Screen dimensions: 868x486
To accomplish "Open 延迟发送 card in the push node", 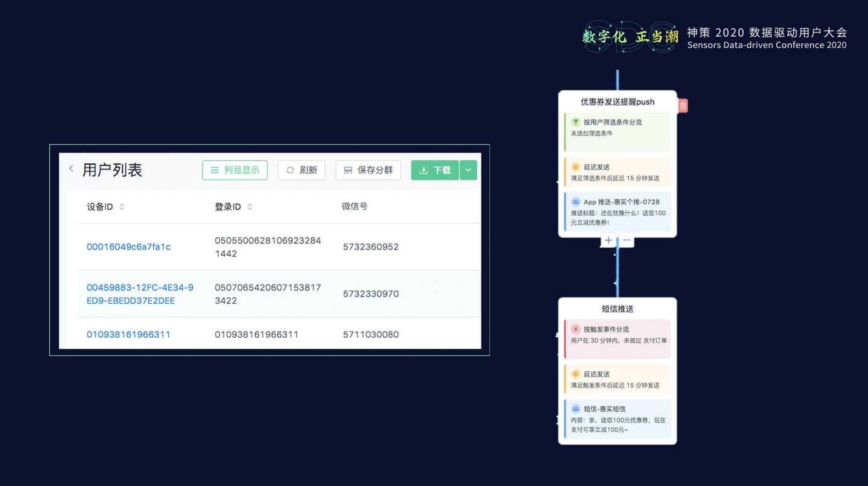I will tap(617, 172).
